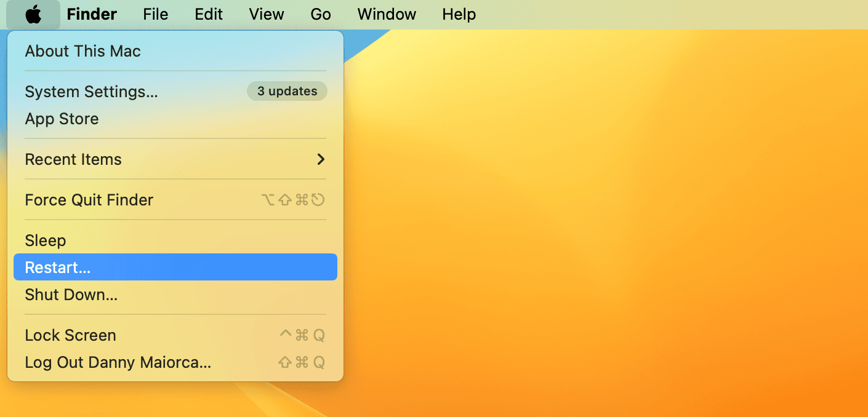Select Lock Screen
This screenshot has width=868, height=417.
[x=70, y=335]
